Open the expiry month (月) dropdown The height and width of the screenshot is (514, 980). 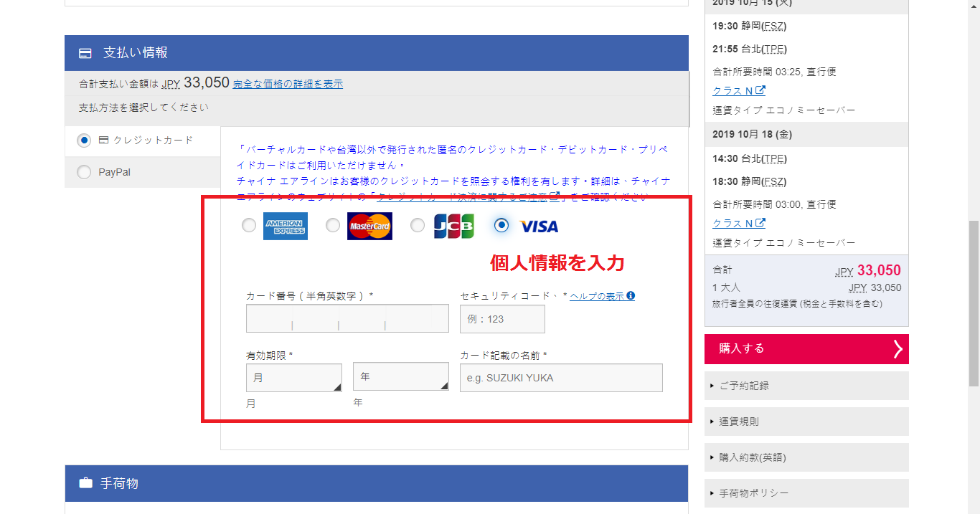pyautogui.click(x=293, y=378)
